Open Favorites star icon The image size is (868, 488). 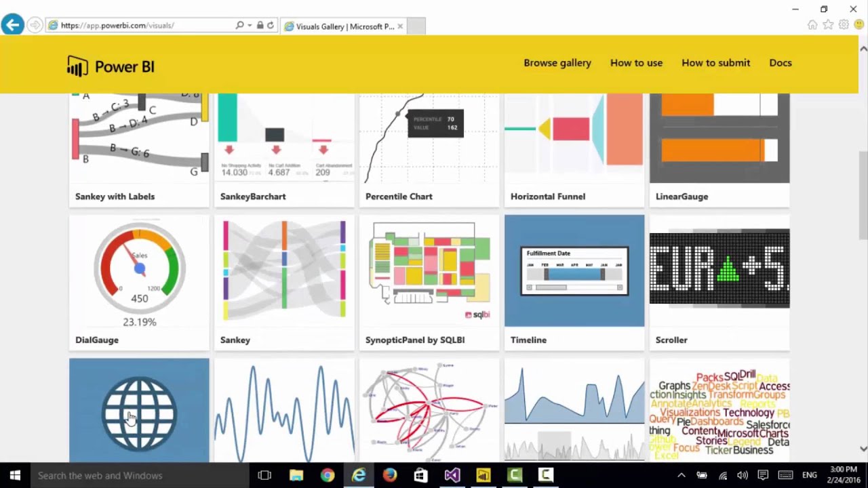click(x=828, y=25)
